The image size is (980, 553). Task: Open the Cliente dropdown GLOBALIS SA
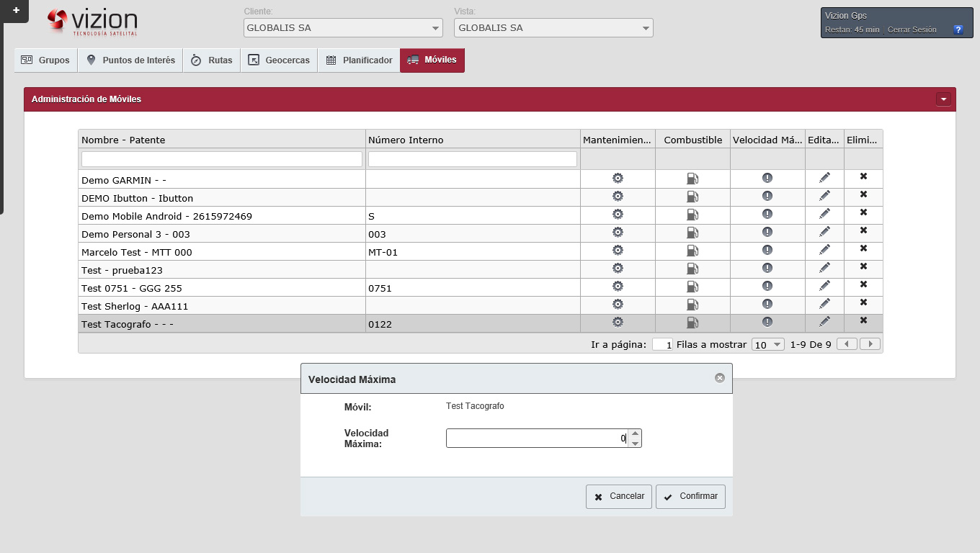pyautogui.click(x=343, y=28)
